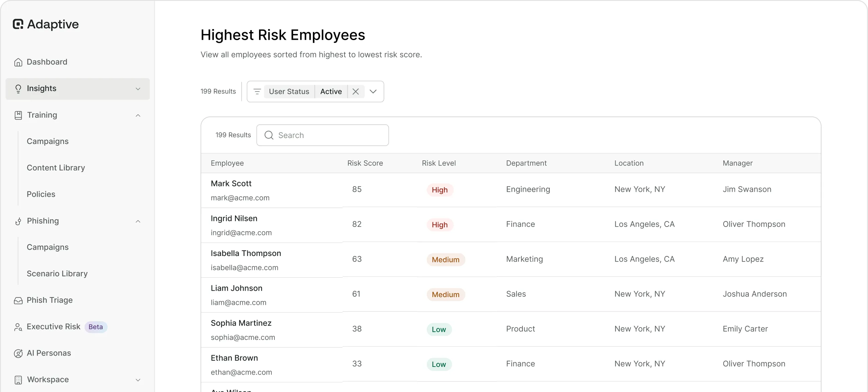Click the Policies link
The width and height of the screenshot is (868, 392).
click(x=41, y=194)
